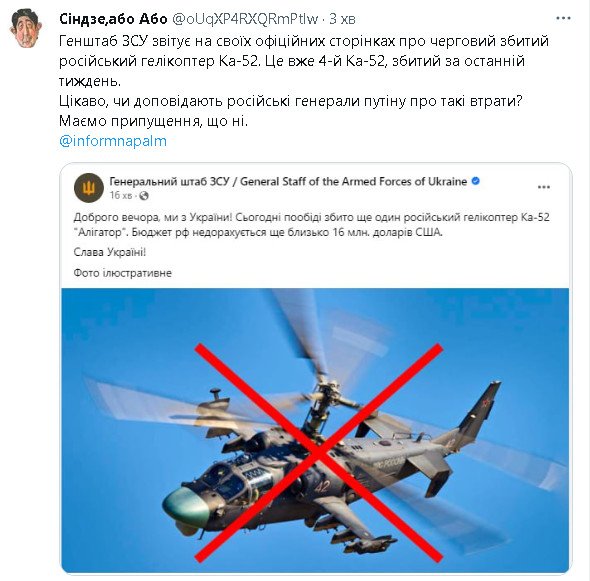Image resolution: width=590 pixels, height=581 pixels.
Task: Click the Фото ілюстративне caption
Action: point(122,273)
